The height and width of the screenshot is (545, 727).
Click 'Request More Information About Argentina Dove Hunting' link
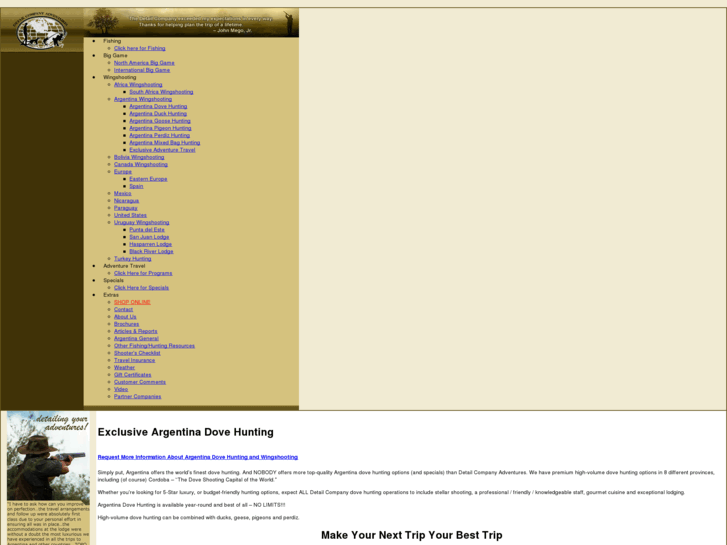click(198, 457)
